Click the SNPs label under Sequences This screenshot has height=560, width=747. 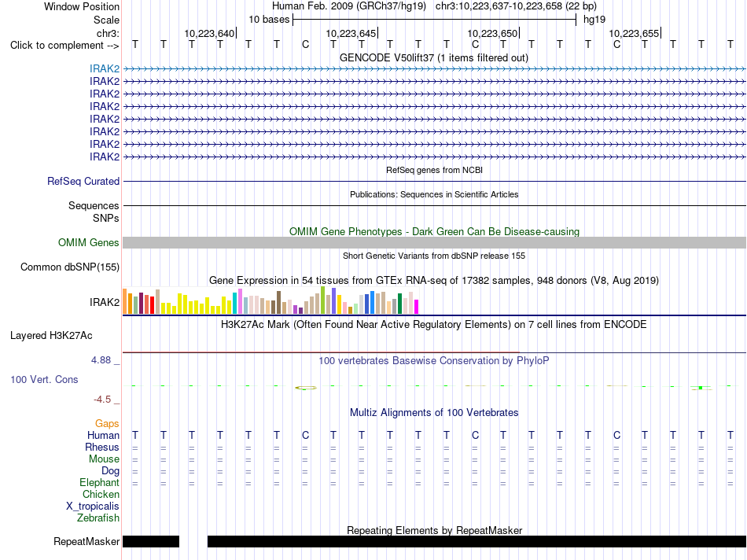click(x=106, y=218)
